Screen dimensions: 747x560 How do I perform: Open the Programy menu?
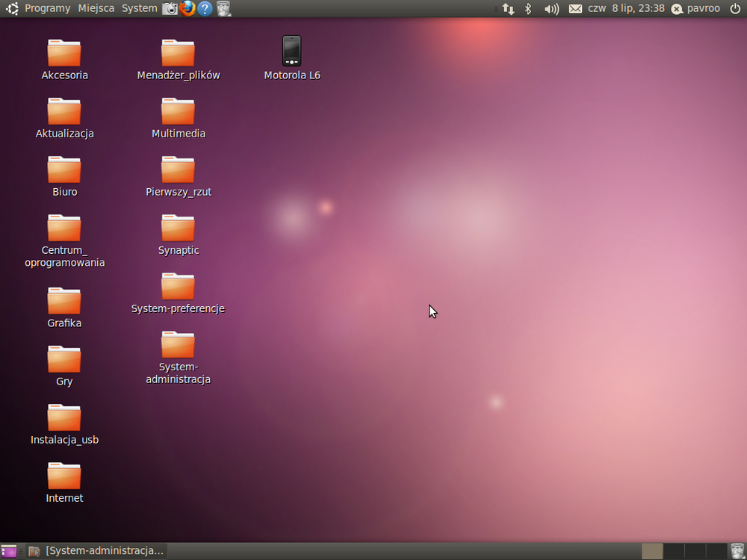(47, 8)
